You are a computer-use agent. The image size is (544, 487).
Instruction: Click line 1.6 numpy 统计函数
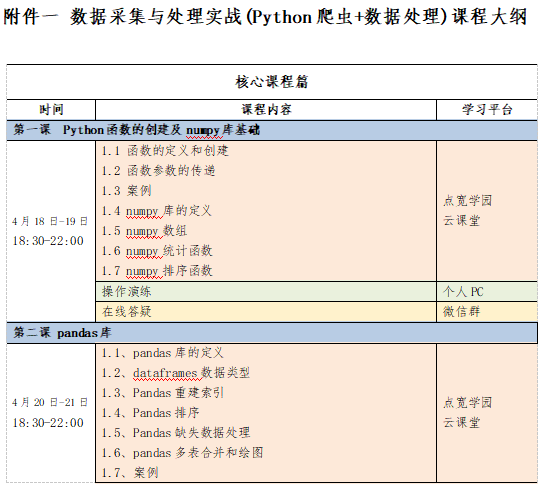pos(157,251)
